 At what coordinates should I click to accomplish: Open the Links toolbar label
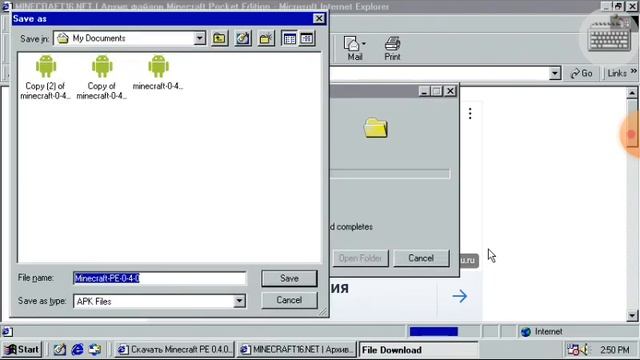(x=617, y=73)
